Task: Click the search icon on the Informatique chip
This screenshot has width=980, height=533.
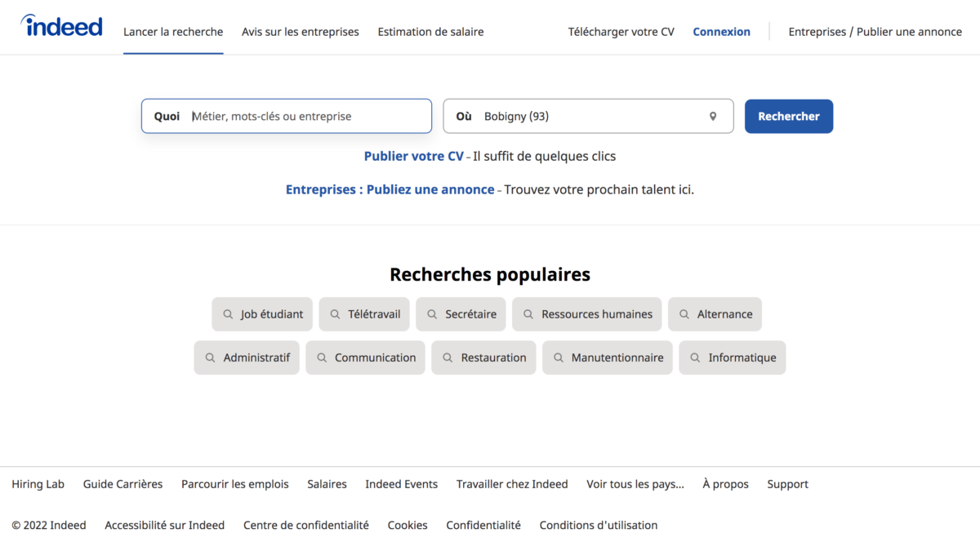Action: tap(694, 358)
